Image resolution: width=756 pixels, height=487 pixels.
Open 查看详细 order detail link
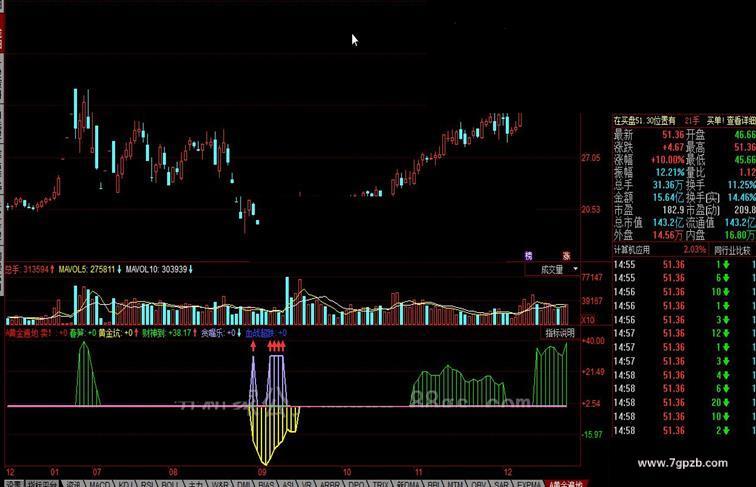(741, 120)
